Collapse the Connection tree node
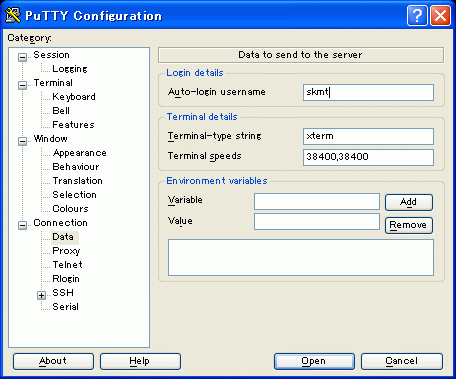Image resolution: width=456 pixels, height=379 pixels. coord(22,226)
